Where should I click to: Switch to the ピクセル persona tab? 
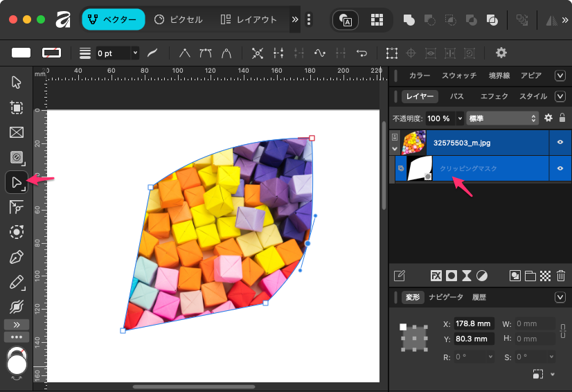(178, 19)
